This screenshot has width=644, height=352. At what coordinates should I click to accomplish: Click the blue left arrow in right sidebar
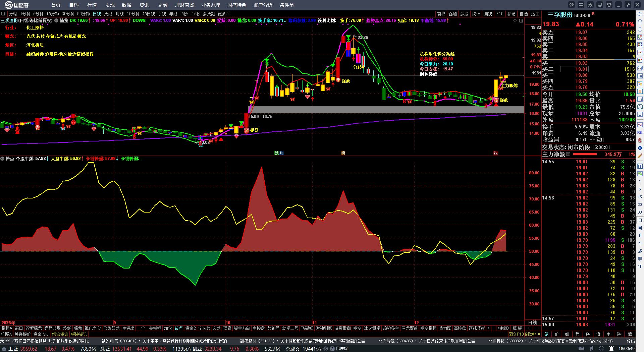640,14
